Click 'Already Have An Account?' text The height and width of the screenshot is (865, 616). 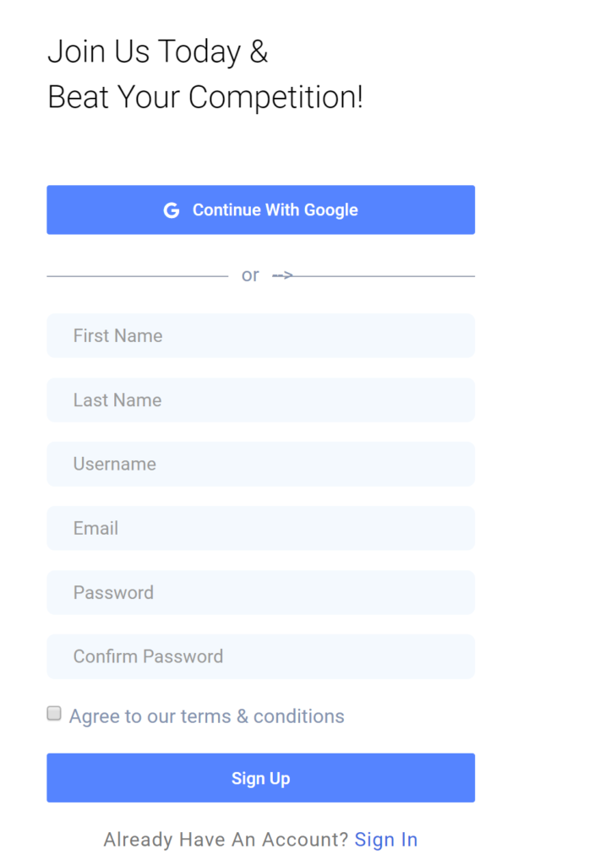(x=226, y=840)
